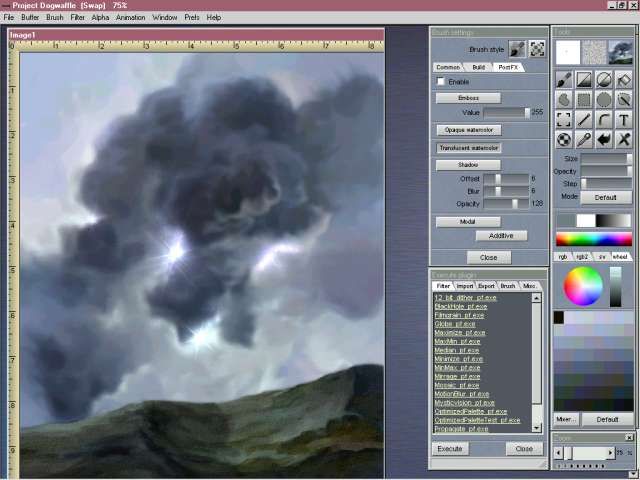Image resolution: width=640 pixels, height=480 pixels.
Task: Select the curve drawing tool
Action: 604,120
